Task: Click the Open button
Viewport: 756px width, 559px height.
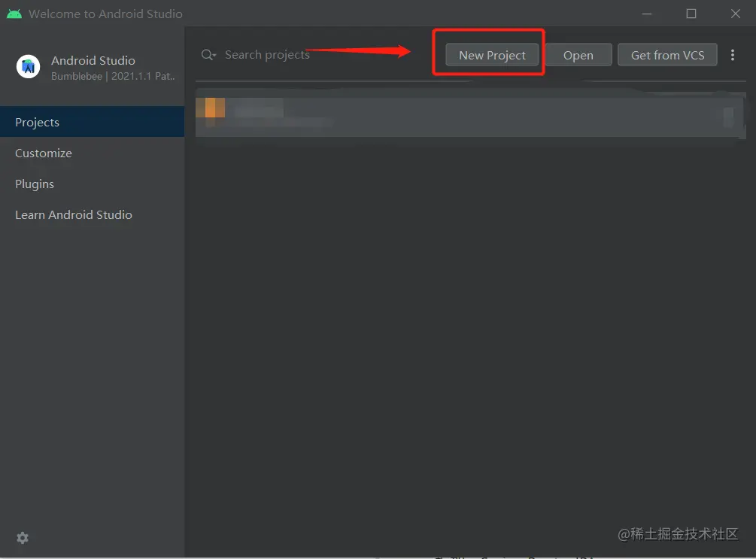Action: (x=578, y=55)
